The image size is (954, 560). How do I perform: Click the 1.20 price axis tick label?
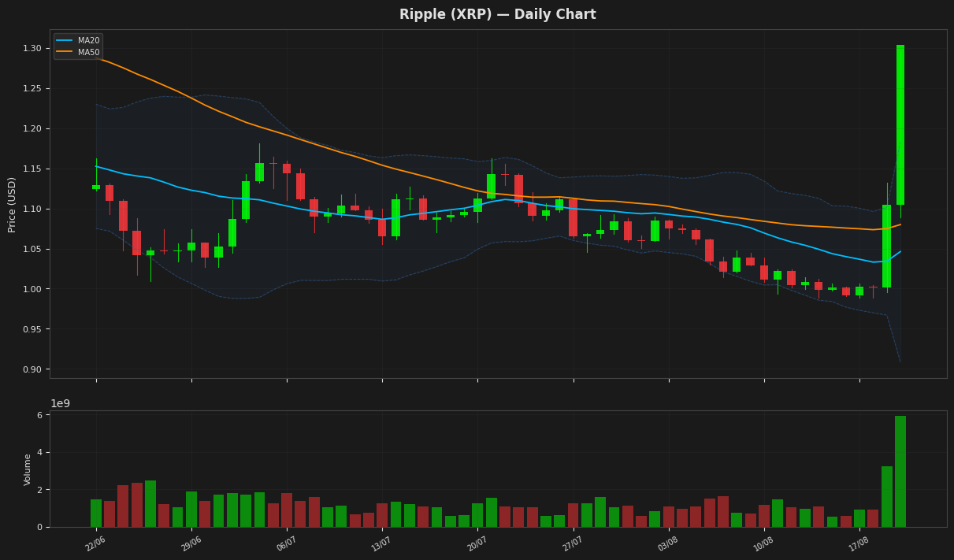coord(32,129)
